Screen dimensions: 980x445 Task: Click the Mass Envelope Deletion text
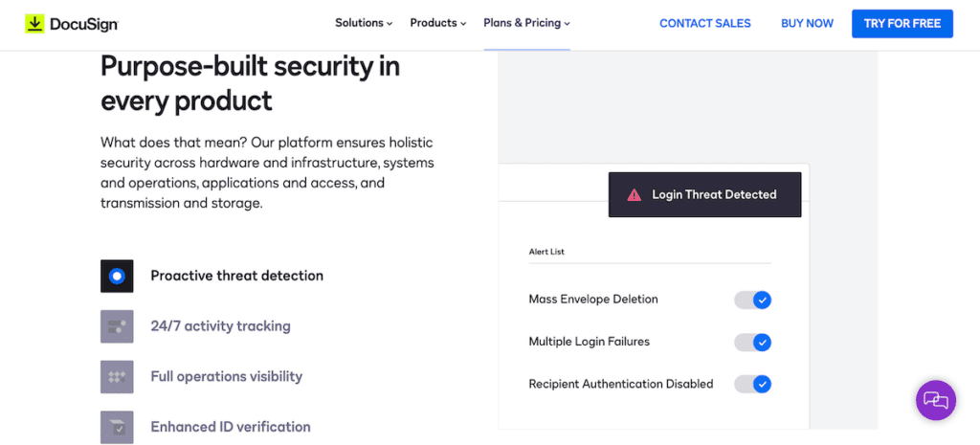pyautogui.click(x=593, y=300)
